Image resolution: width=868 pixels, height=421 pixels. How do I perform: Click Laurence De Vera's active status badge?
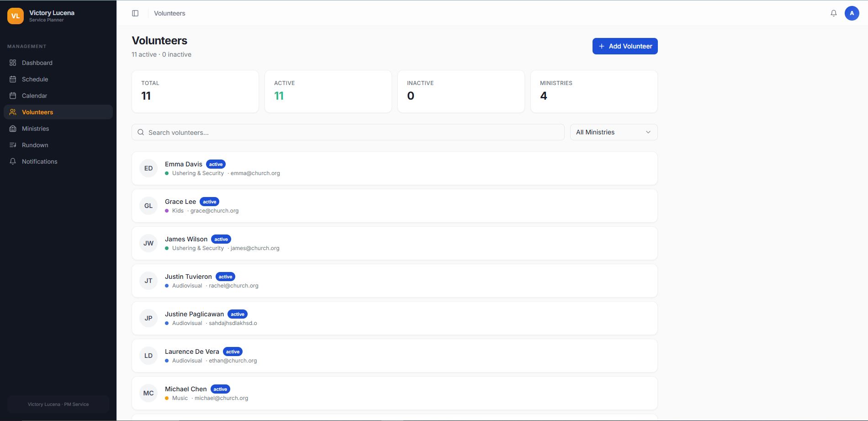pos(233,352)
